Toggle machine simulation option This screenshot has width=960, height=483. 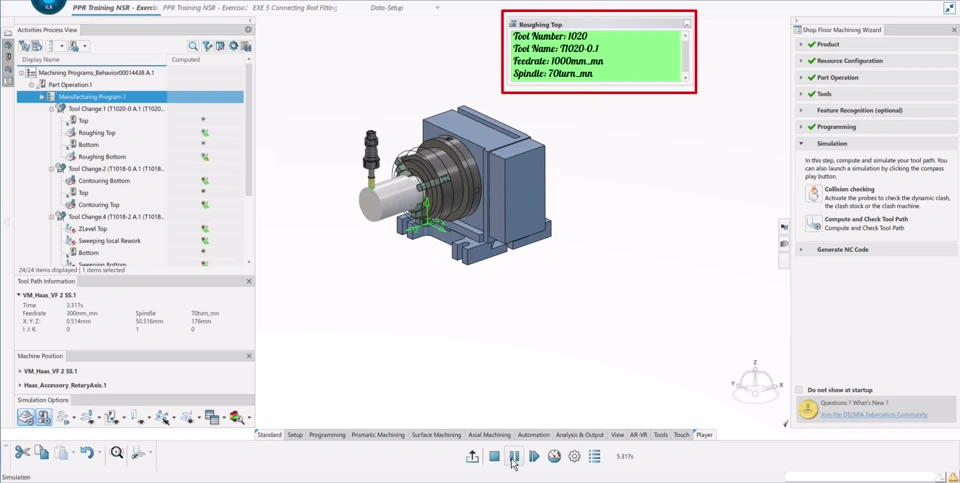tap(44, 417)
